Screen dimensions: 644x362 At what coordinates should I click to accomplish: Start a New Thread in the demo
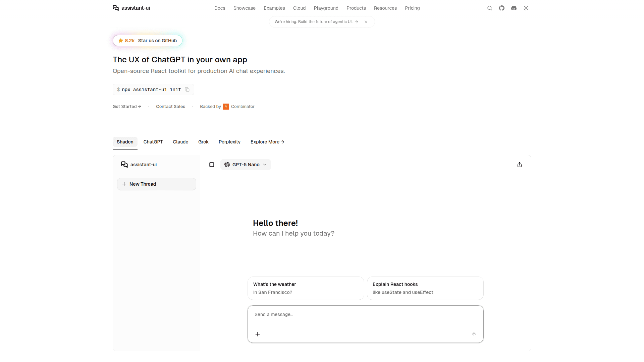(156, 184)
